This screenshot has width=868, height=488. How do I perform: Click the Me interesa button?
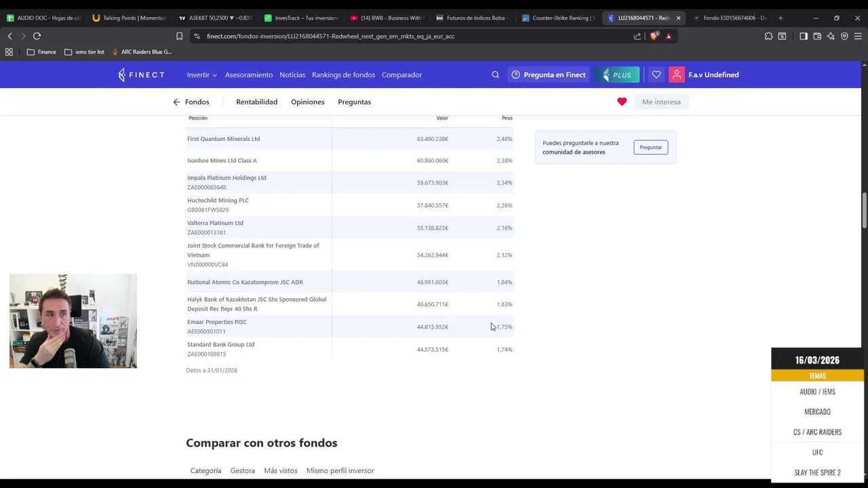661,102
